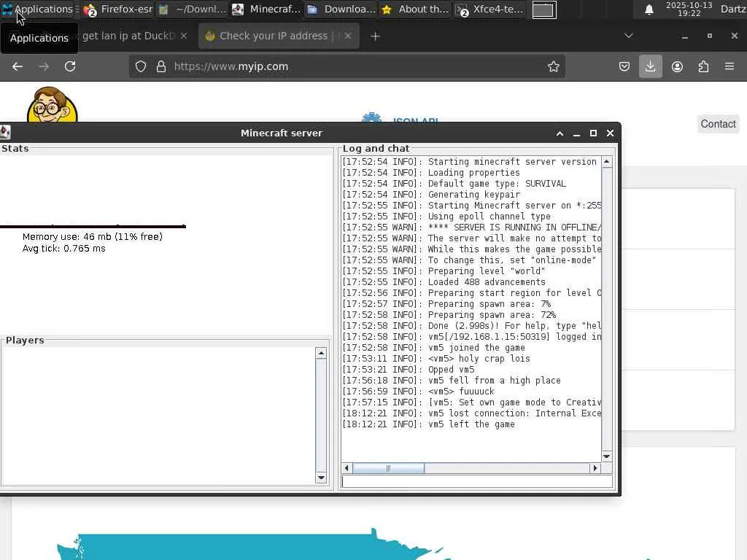Open the Firefox downloads panel
747x560 pixels.
pos(650,66)
